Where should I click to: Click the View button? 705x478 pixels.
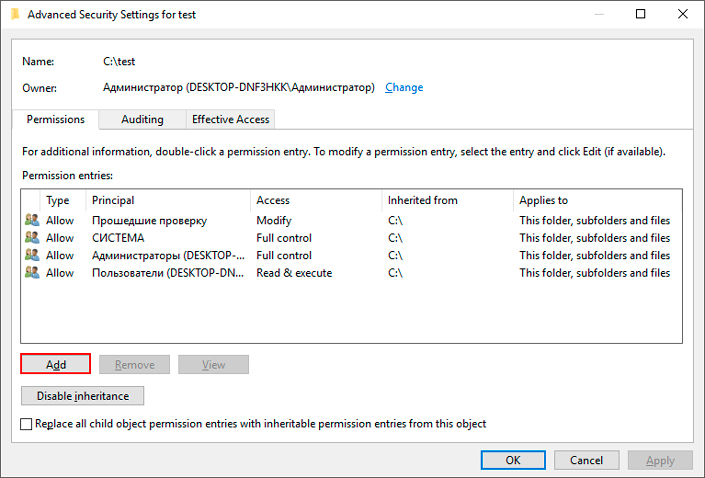coord(213,365)
